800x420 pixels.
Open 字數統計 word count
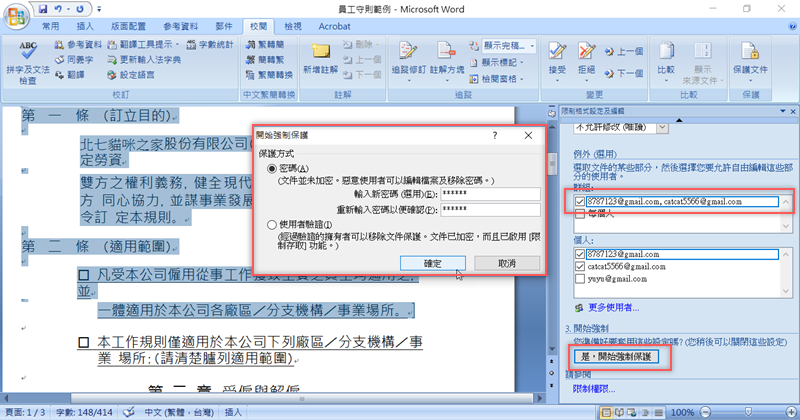tap(210, 45)
